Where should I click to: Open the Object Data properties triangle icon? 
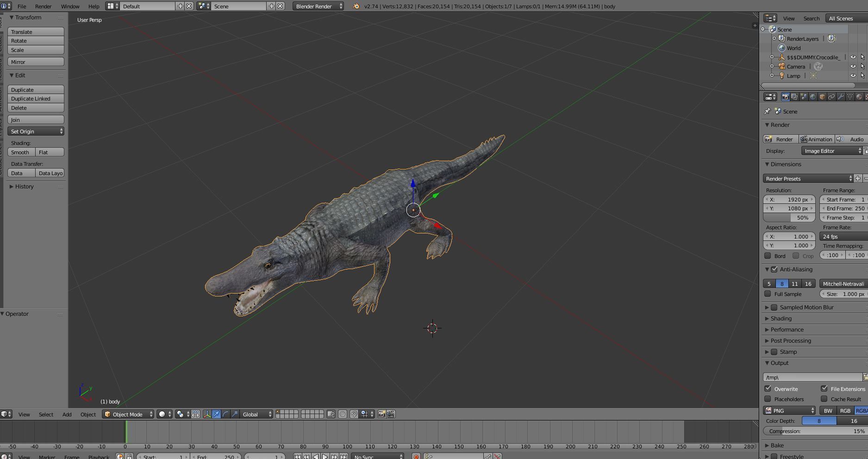(x=850, y=97)
